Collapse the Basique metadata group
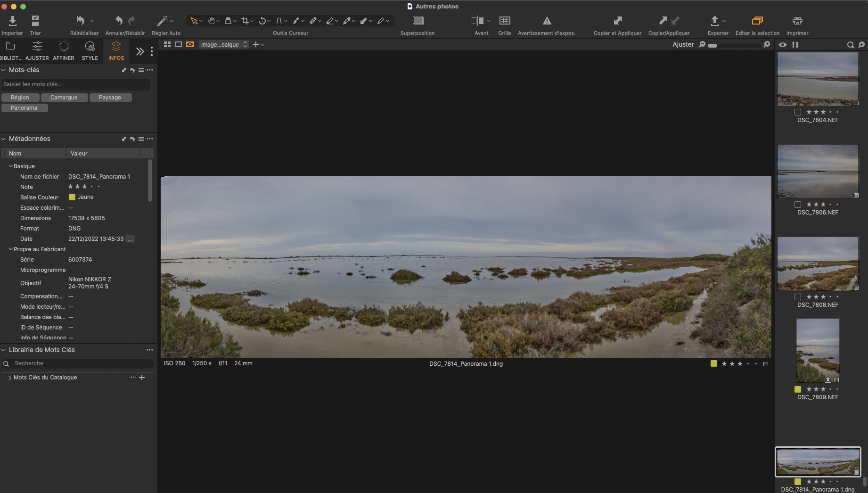Screen dimensions: 868x493 [x=11, y=166]
